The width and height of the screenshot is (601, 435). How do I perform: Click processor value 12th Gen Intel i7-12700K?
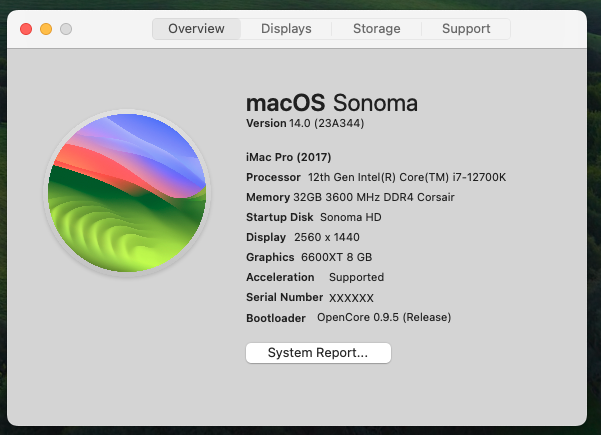pyautogui.click(x=407, y=177)
